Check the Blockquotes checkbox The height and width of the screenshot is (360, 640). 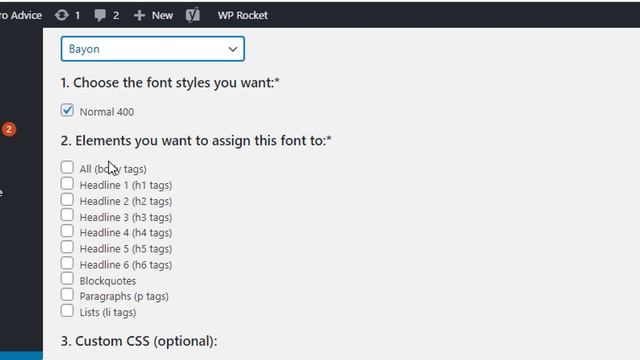pos(67,279)
